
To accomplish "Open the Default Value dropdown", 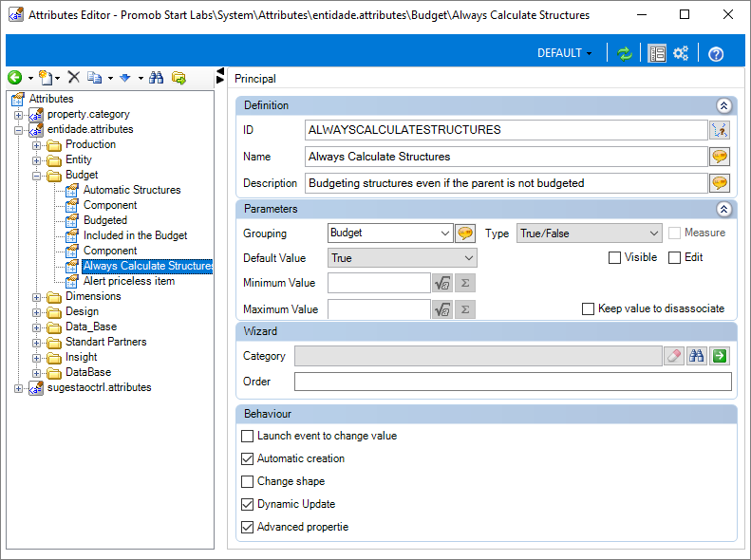I will (x=403, y=258).
